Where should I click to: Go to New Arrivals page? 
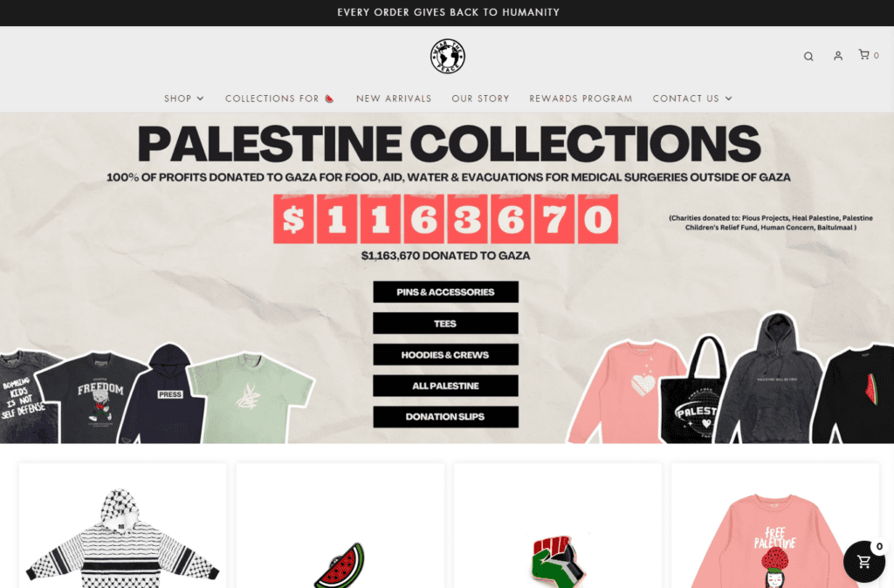pyautogui.click(x=394, y=99)
